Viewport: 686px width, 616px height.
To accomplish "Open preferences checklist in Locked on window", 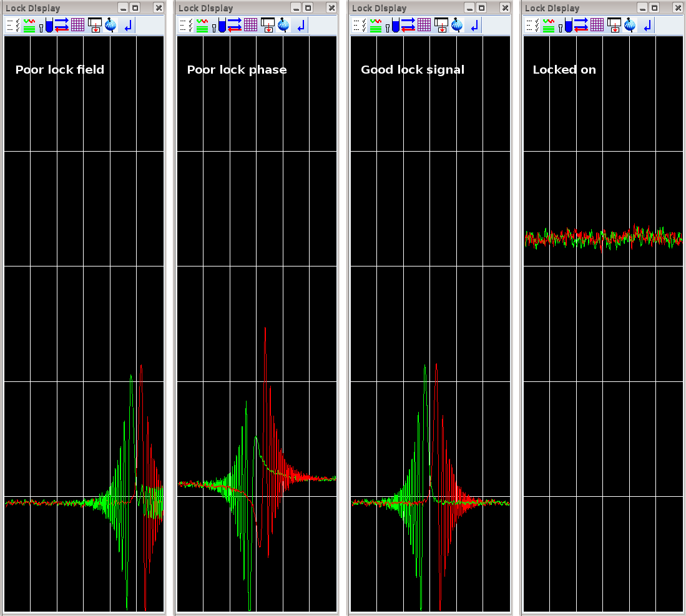I will pyautogui.click(x=533, y=26).
